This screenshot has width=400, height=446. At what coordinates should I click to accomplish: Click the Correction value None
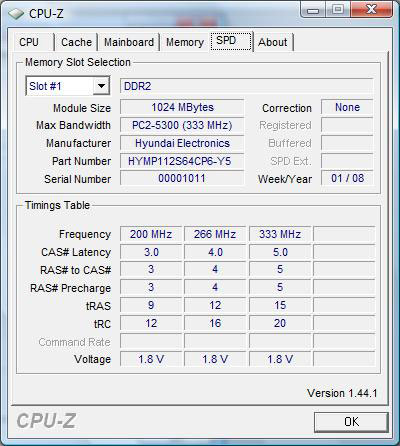tap(347, 107)
